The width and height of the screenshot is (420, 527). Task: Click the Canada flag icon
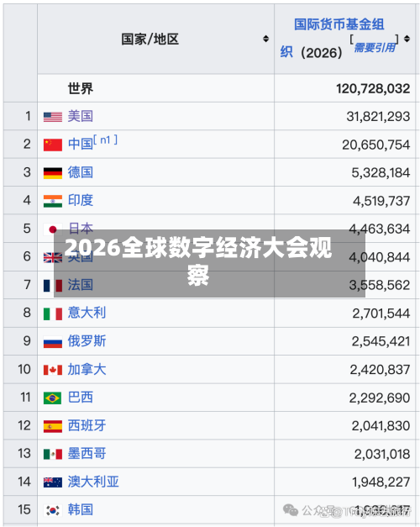53,370
